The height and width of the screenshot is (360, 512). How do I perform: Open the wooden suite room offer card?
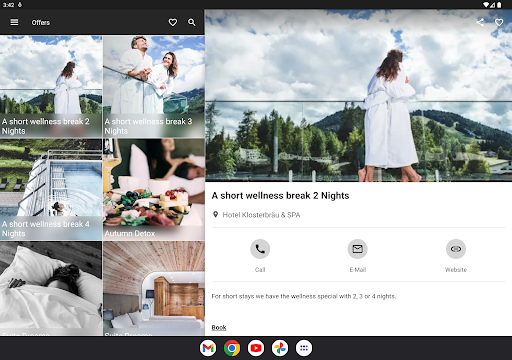pos(154,288)
